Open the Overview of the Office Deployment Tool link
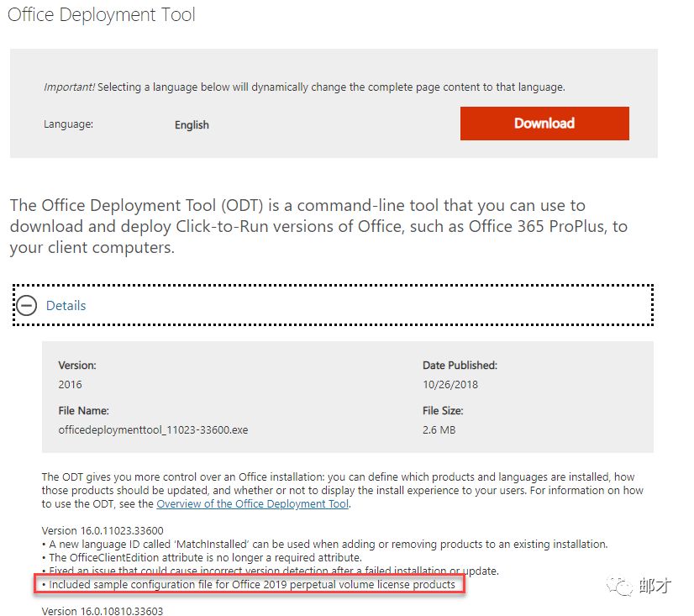 [252, 504]
